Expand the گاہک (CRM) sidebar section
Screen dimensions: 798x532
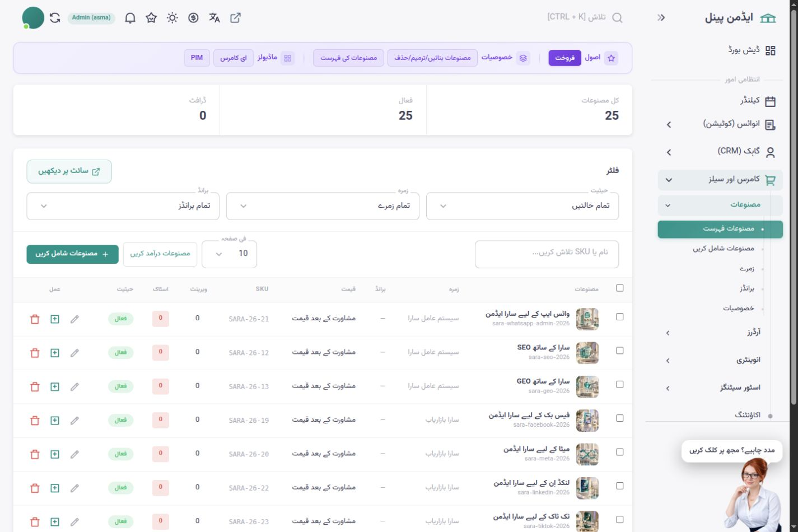[x=720, y=152]
